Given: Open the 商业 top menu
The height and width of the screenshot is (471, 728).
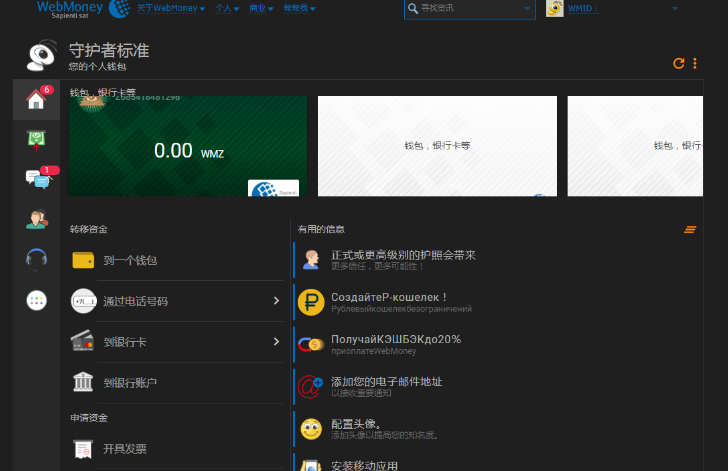Looking at the screenshot, I should point(261,8).
